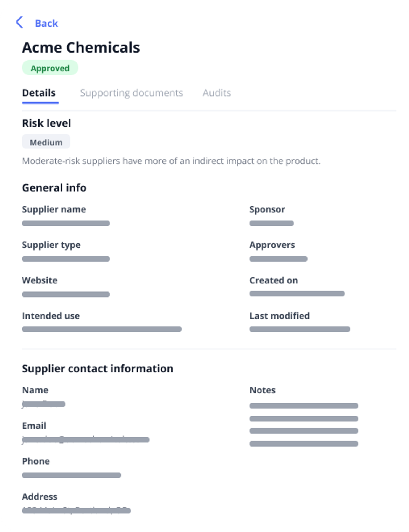Click the Supplier type value placeholder
Viewport: 409px width, 532px height.
point(66,259)
